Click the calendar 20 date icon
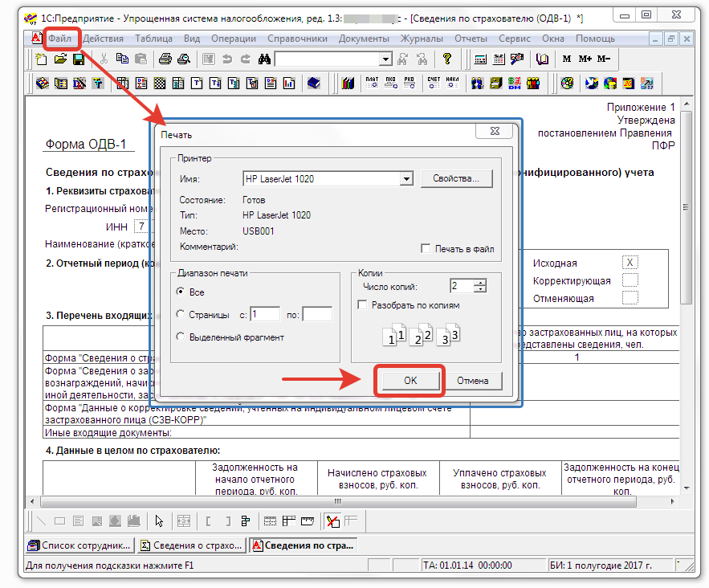This screenshot has width=709, height=588. (x=629, y=84)
